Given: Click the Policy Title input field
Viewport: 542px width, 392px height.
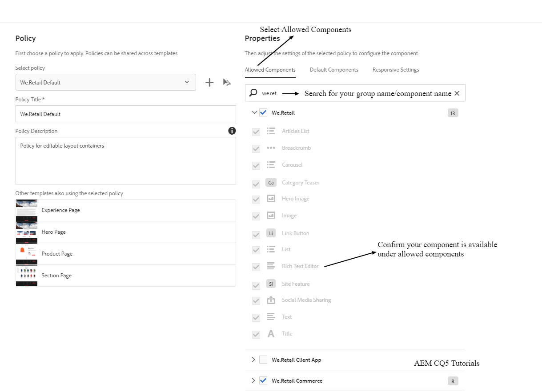Looking at the screenshot, I should (x=126, y=114).
